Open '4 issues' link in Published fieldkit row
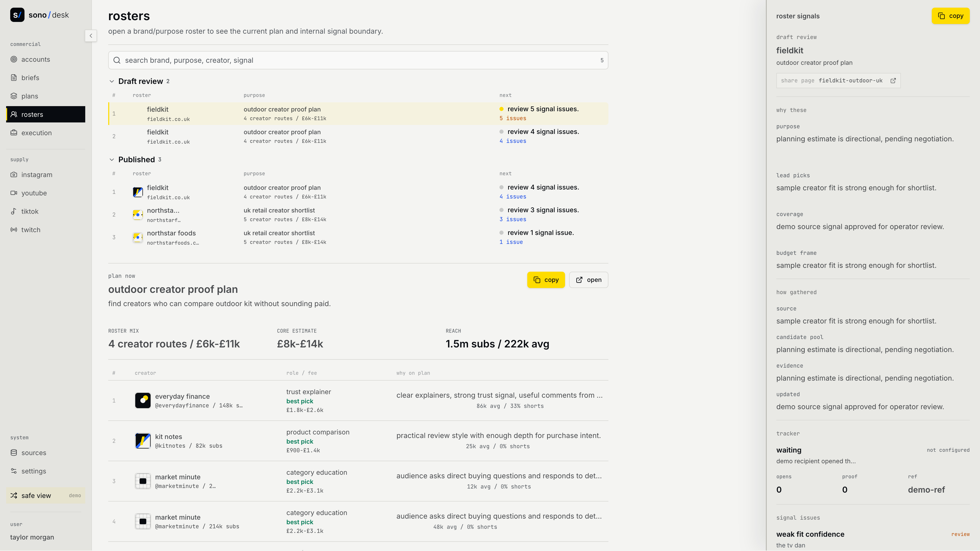This screenshot has height=551, width=980. coord(513,197)
